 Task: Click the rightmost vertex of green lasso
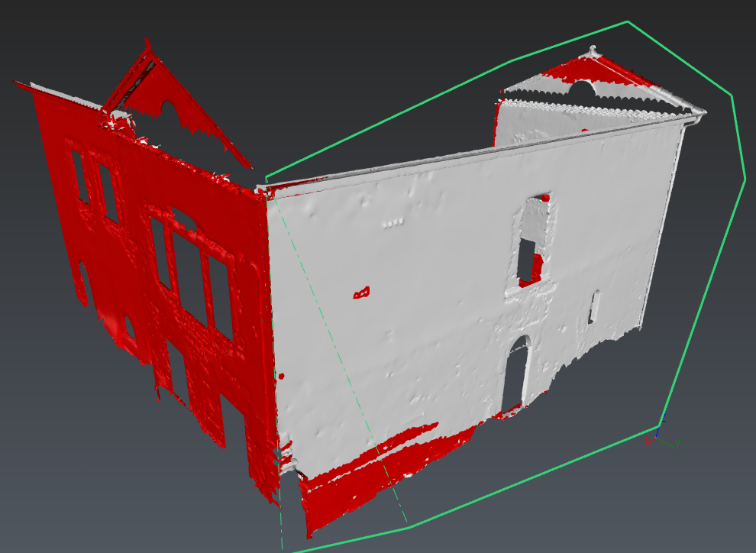point(745,180)
